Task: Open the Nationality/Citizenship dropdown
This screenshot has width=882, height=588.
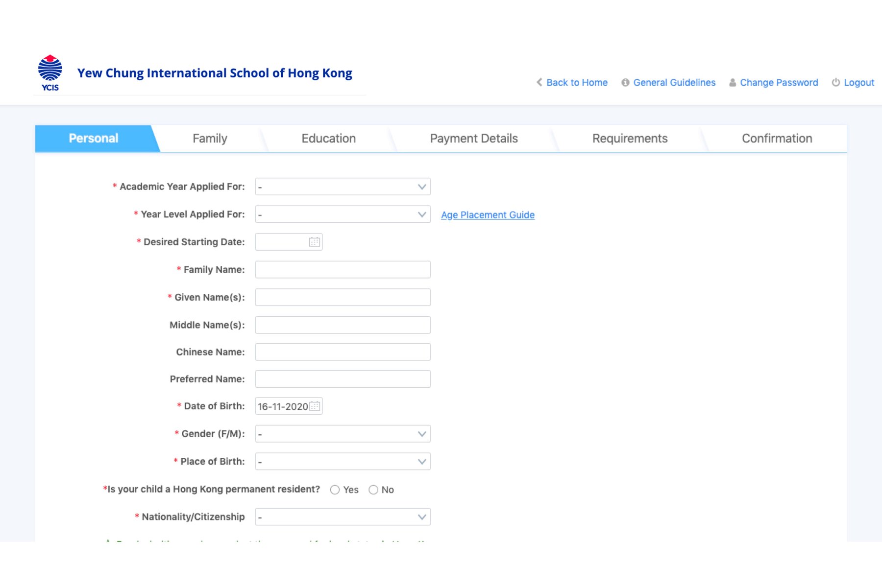Action: tap(343, 517)
